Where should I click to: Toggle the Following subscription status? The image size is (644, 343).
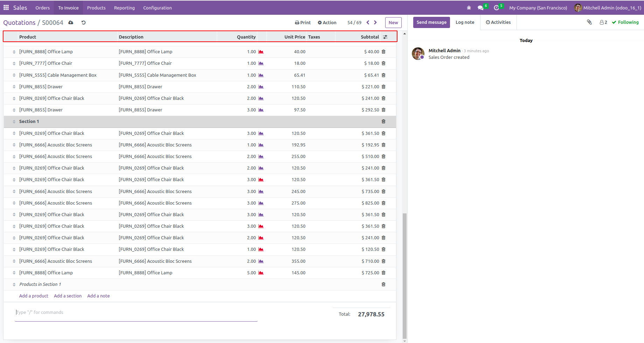tap(625, 22)
